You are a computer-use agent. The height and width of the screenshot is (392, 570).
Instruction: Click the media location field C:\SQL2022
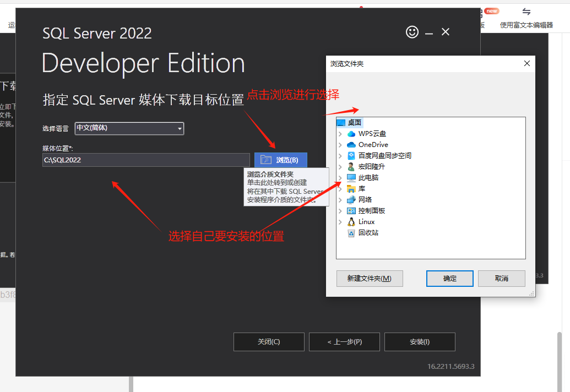tap(146, 160)
